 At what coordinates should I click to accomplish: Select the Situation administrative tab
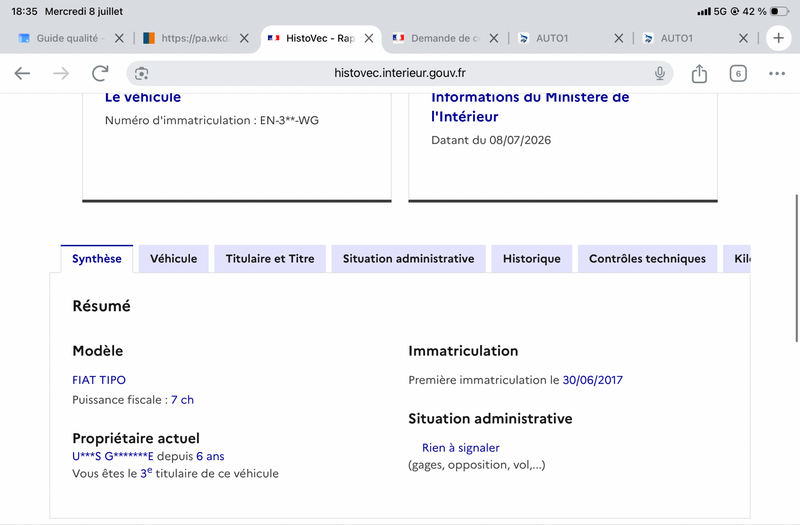click(x=408, y=259)
